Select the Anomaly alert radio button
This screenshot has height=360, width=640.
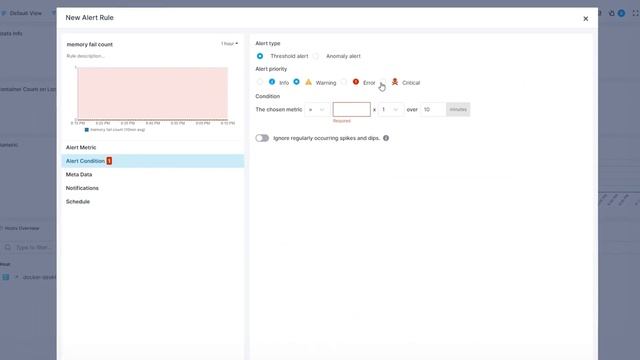[x=316, y=56]
